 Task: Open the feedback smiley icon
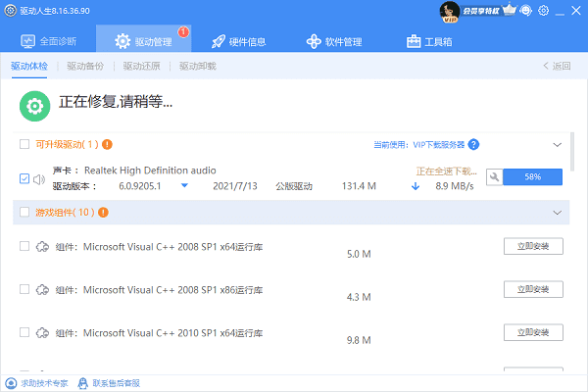click(526, 11)
